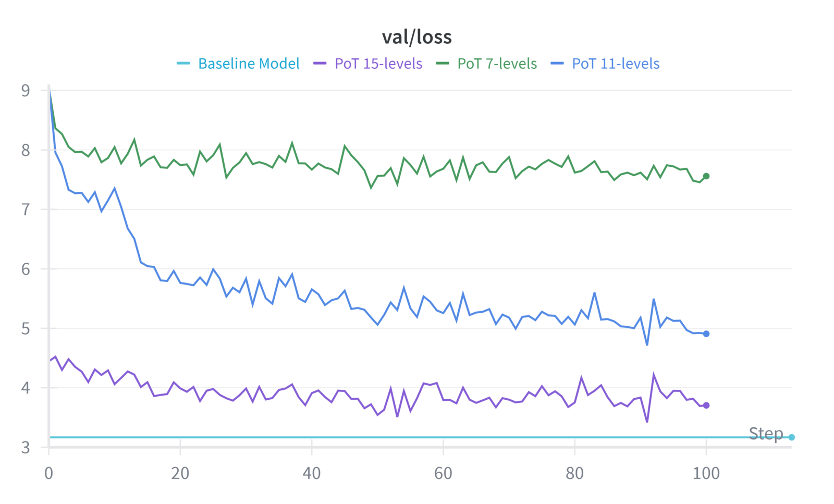The image size is (834, 504).
Task: Toggle the PoT 7-levels legend entry
Action: [487, 64]
